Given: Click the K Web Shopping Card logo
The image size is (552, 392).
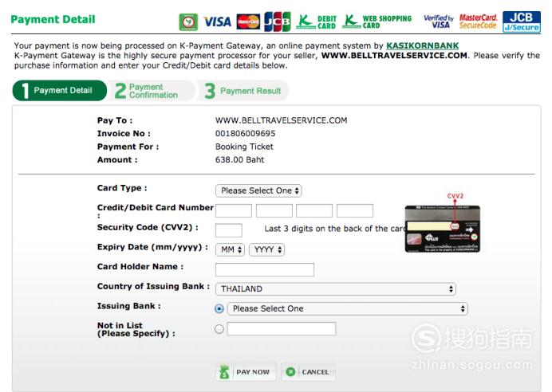Looking at the screenshot, I should click(x=377, y=22).
